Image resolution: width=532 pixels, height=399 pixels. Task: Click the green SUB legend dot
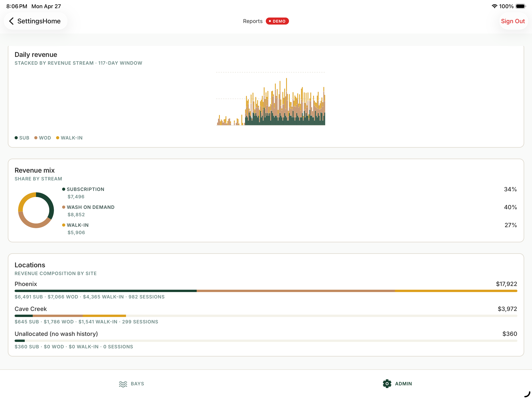pyautogui.click(x=16, y=138)
